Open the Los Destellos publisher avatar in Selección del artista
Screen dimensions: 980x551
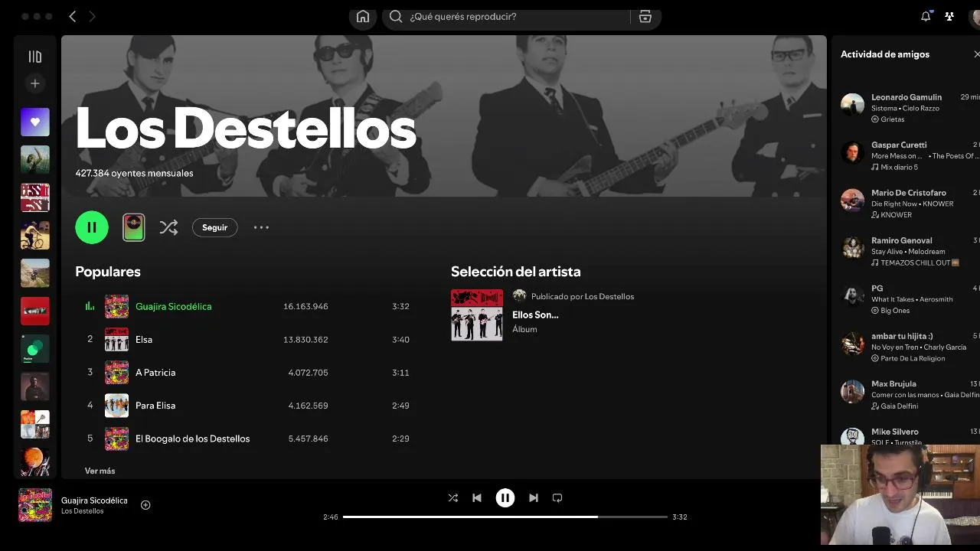pos(519,295)
